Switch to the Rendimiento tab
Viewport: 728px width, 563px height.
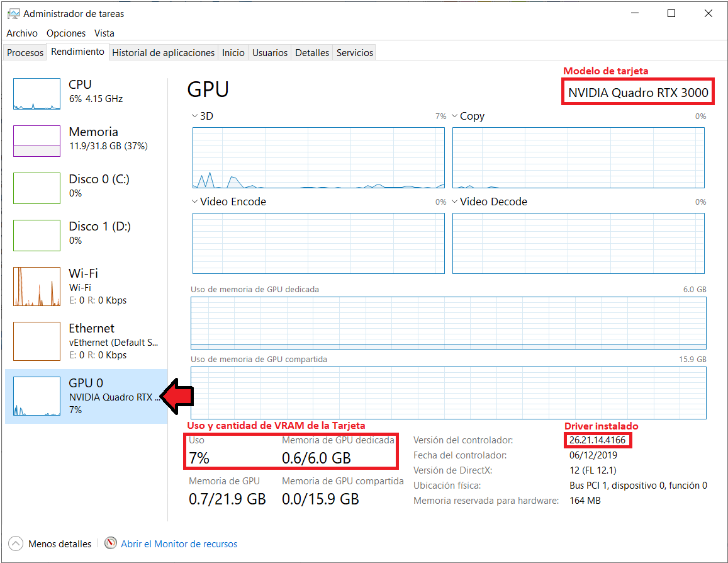77,52
